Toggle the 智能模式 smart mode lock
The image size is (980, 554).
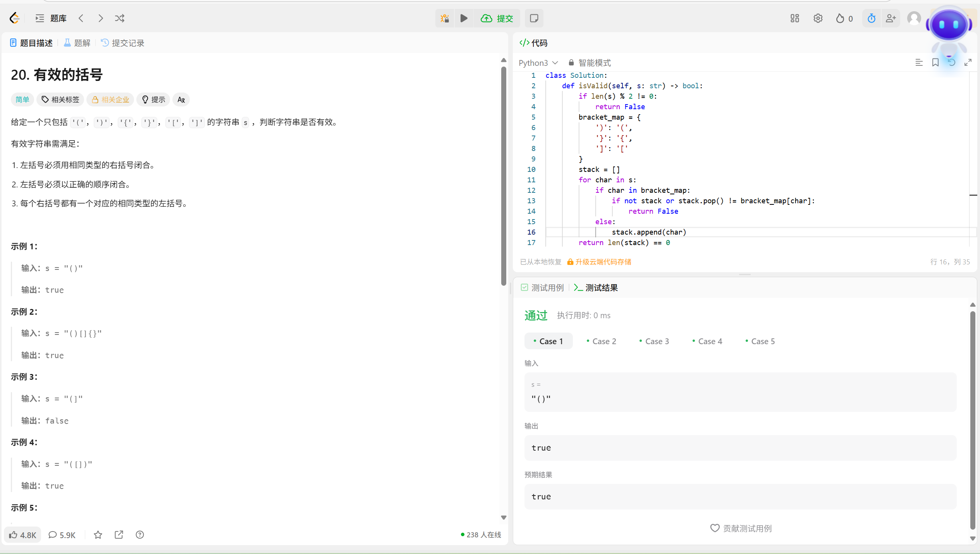coord(589,63)
